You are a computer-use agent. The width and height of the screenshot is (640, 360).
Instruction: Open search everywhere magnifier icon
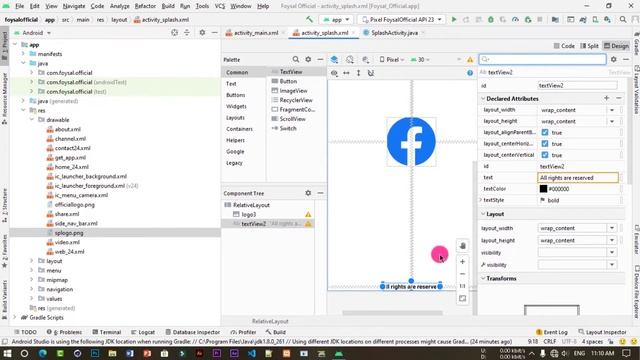click(x=623, y=20)
